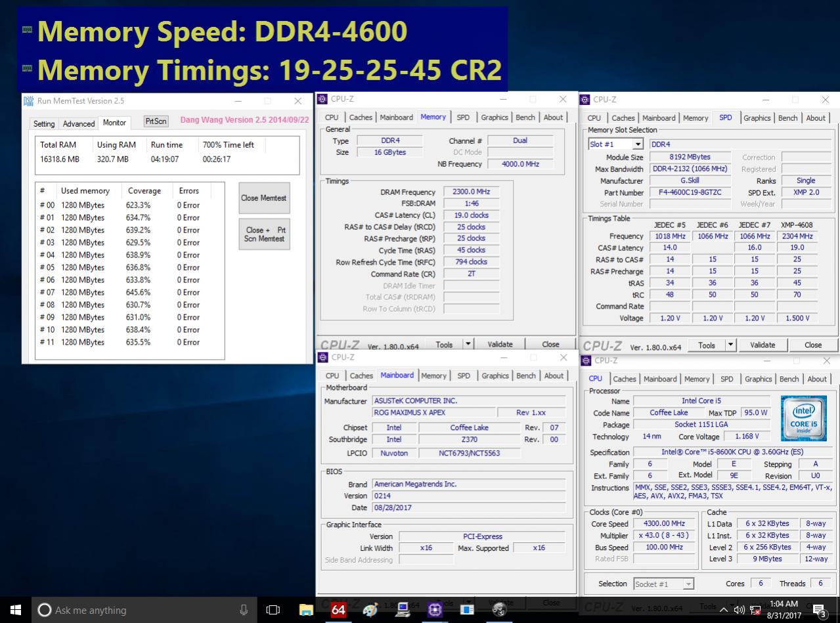The height and width of the screenshot is (623, 840).
Task: Switch to MemTest Advanced tab
Action: pyautogui.click(x=78, y=123)
